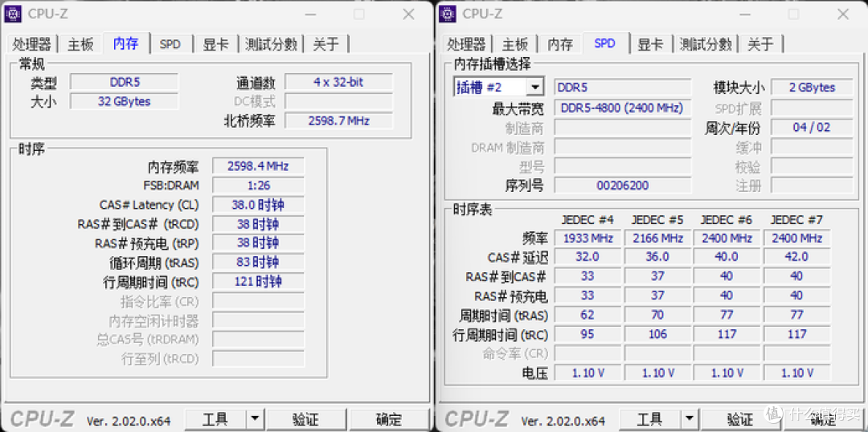Click CPU-Z app icon in right window title bar
Screen dimensions: 868x432
pyautogui.click(x=448, y=14)
